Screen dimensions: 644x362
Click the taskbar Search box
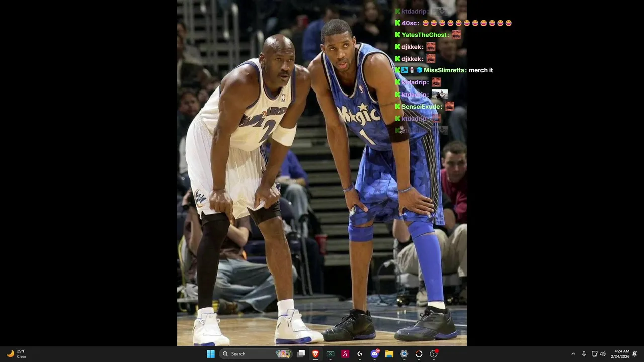[x=257, y=354]
